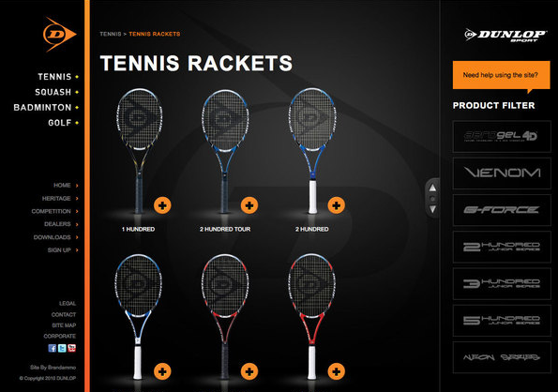This screenshot has height=392, width=558.
Task: Open the Twitter icon in sidebar
Action: [62, 348]
